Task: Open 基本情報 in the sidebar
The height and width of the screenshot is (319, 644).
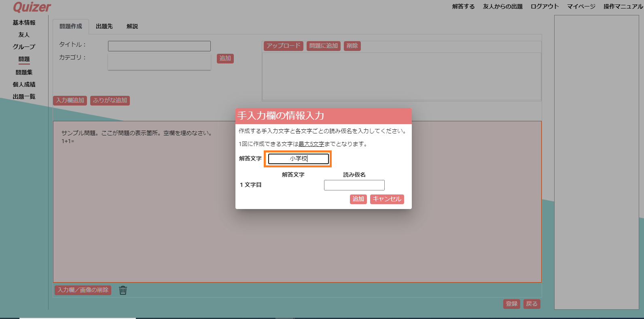Action: click(24, 23)
